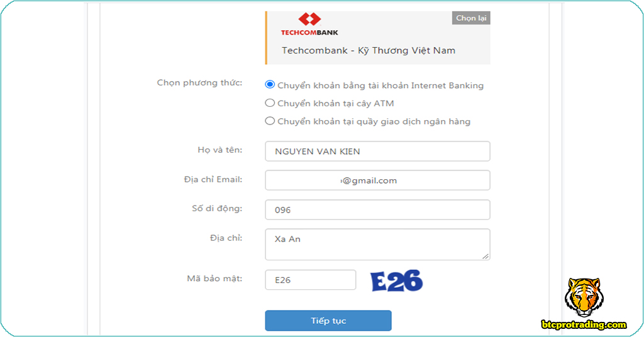
Task: Choose the transfer at ATM radio option
Action: 270,103
